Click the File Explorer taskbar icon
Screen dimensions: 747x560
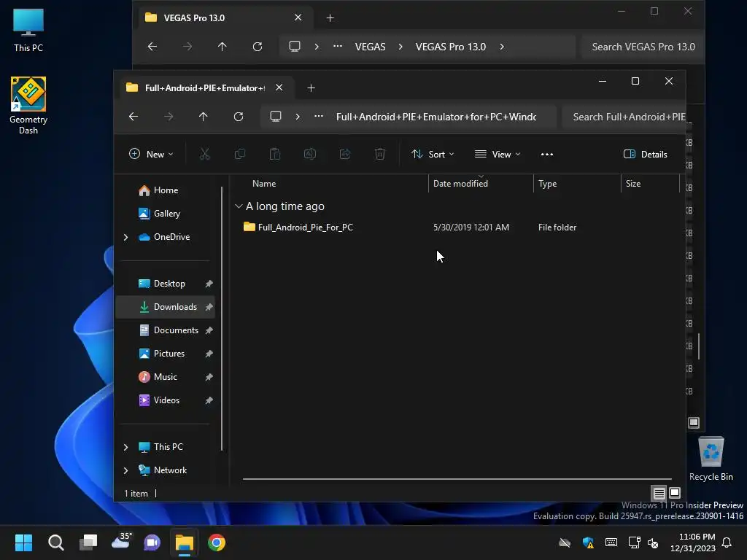[185, 542]
